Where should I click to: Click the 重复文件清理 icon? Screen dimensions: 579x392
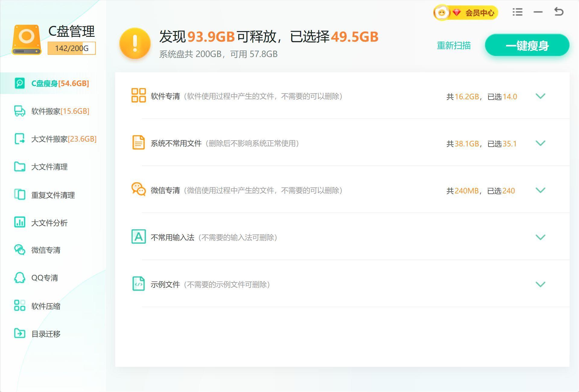pyautogui.click(x=20, y=195)
